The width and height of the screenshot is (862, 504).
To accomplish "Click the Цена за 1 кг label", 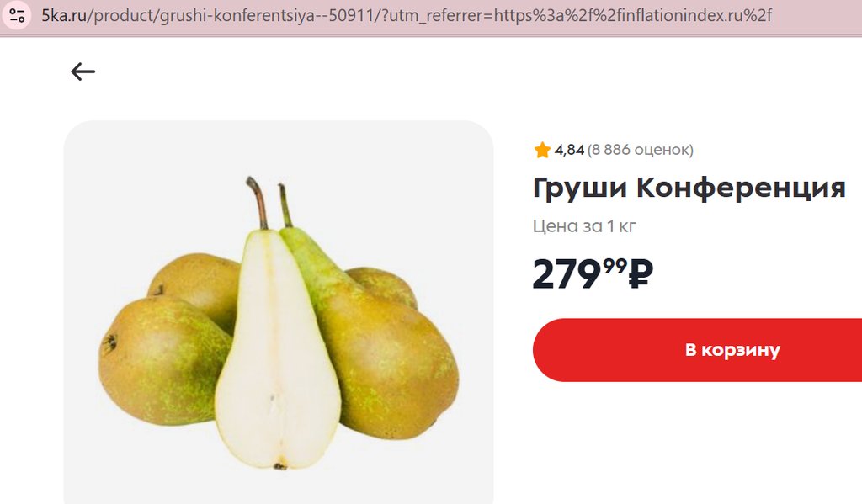I will click(584, 225).
